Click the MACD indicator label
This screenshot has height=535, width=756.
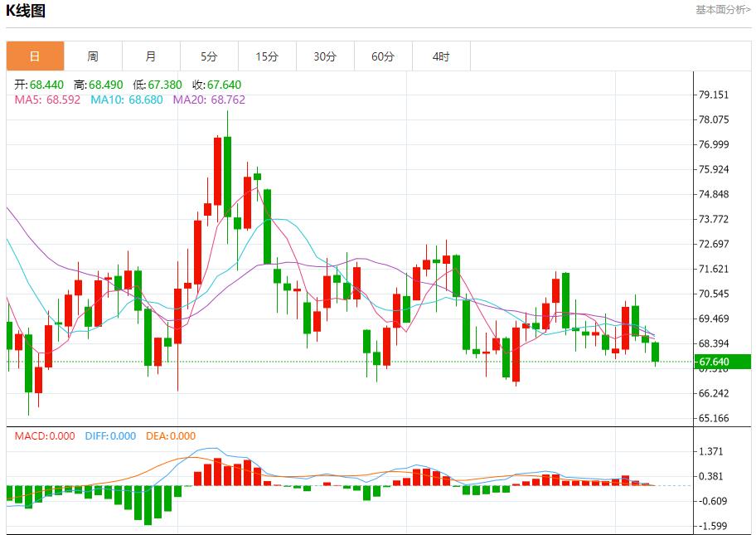tap(45, 436)
